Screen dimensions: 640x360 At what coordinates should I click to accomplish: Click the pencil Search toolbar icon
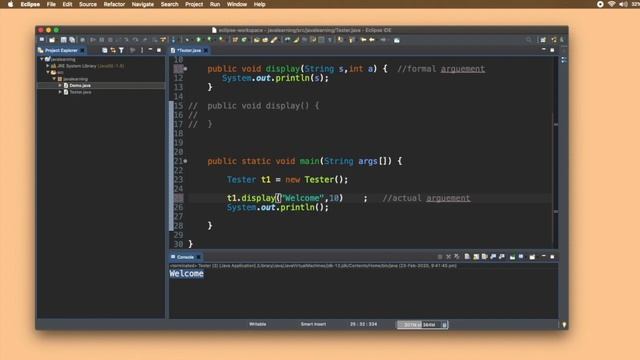274,40
